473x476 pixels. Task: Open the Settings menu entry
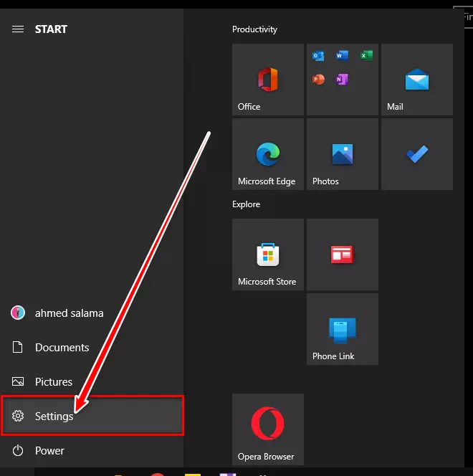(x=92, y=416)
